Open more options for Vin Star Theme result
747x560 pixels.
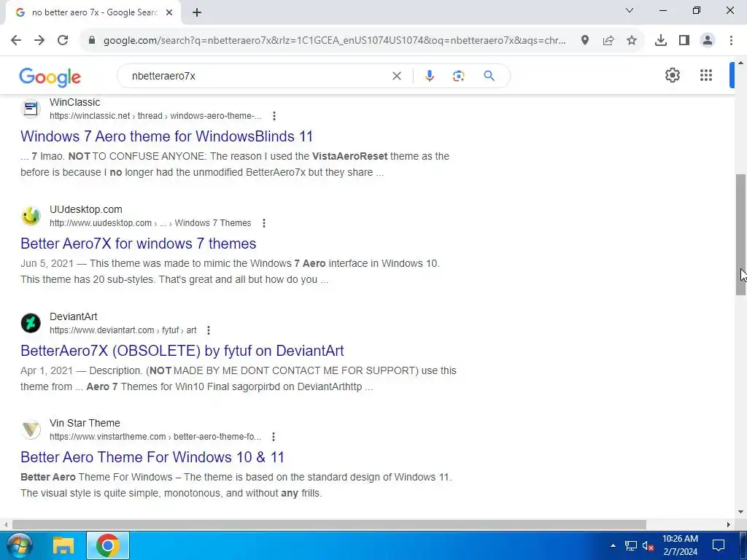[x=274, y=437]
